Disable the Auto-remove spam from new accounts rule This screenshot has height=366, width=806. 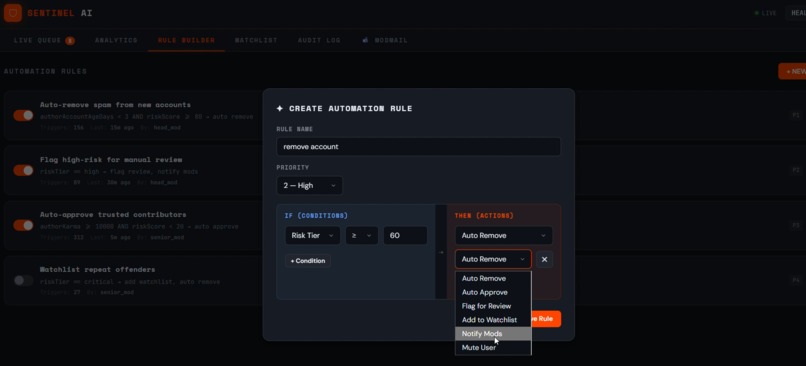[23, 115]
